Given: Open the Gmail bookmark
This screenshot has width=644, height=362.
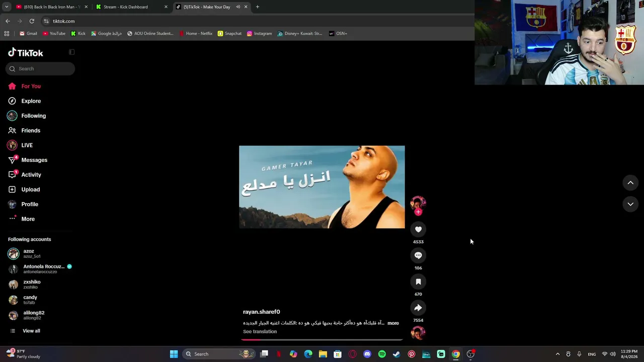Looking at the screenshot, I should [x=28, y=34].
